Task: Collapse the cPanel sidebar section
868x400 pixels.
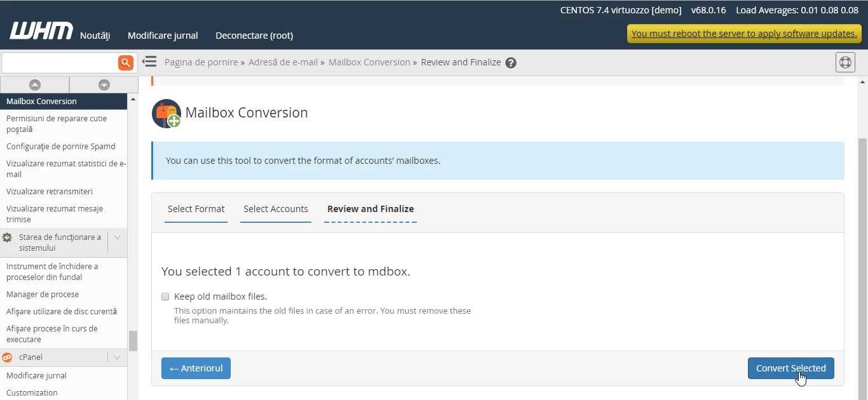Action: coord(117,357)
